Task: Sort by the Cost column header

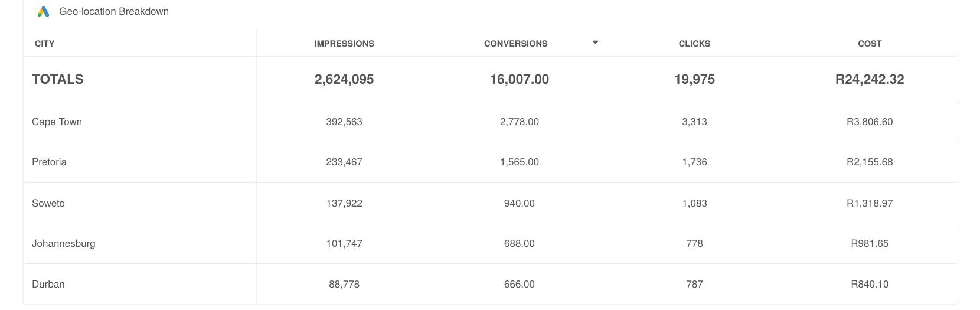Action: pos(870,44)
